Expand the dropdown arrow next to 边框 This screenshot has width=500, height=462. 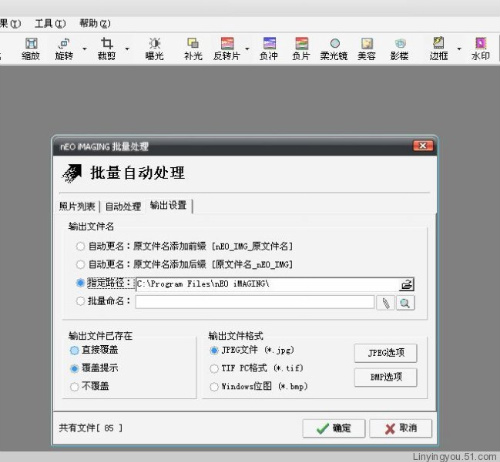click(x=459, y=49)
